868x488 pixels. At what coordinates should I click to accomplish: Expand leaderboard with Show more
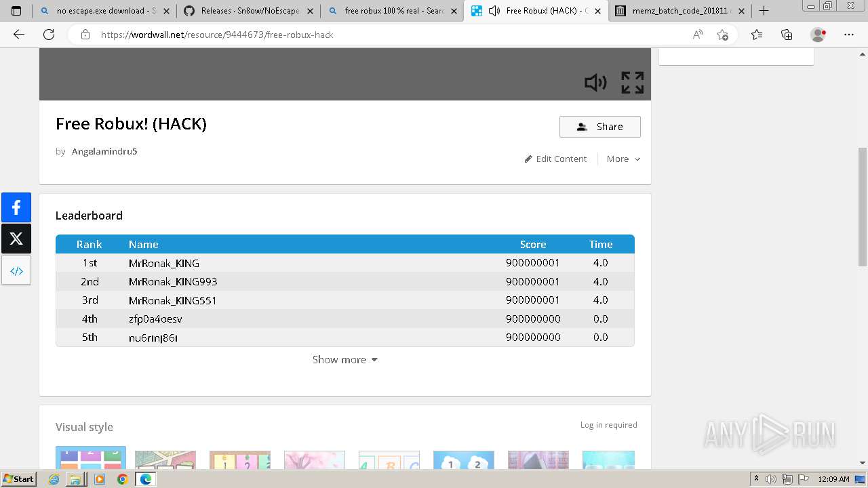pyautogui.click(x=345, y=360)
